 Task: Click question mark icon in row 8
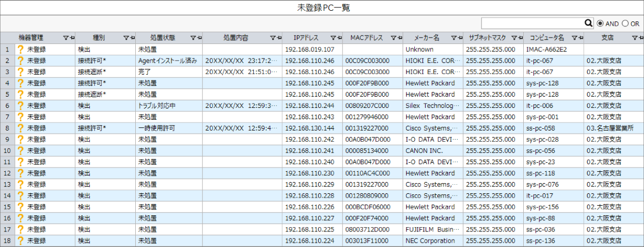pos(21,128)
